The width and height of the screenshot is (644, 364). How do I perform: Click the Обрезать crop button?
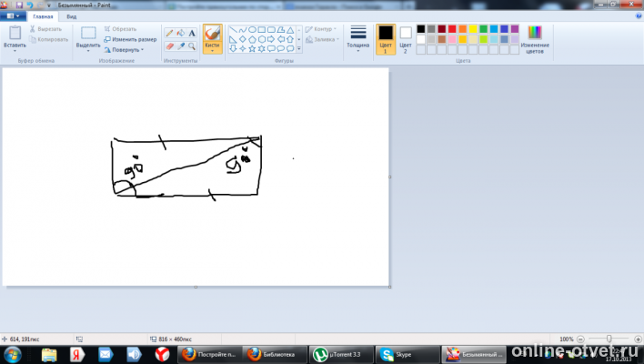(120, 29)
